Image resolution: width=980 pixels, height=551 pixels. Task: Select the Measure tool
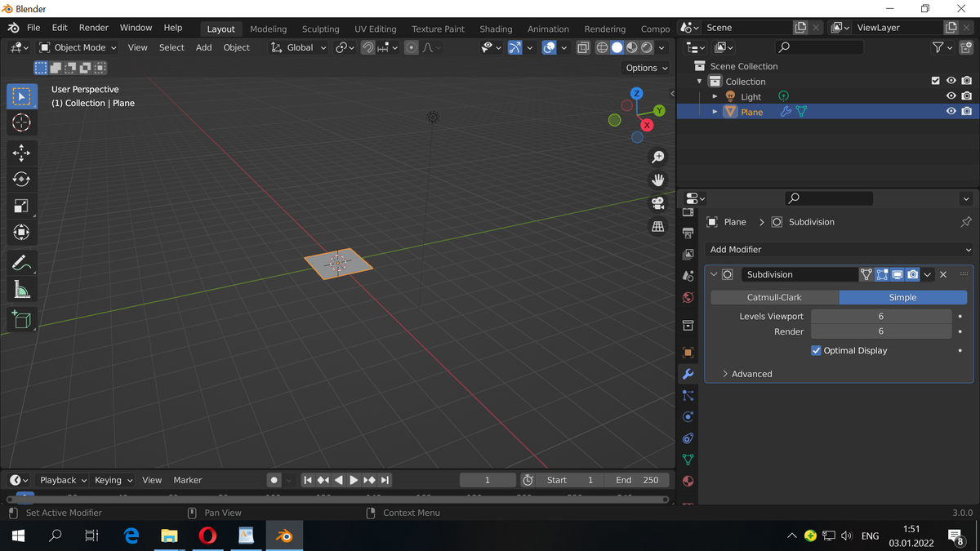[22, 290]
